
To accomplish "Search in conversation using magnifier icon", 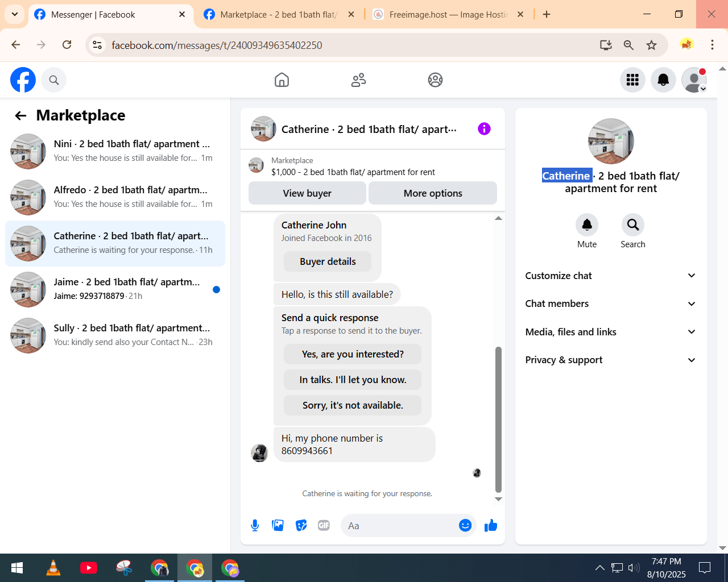I will (633, 225).
